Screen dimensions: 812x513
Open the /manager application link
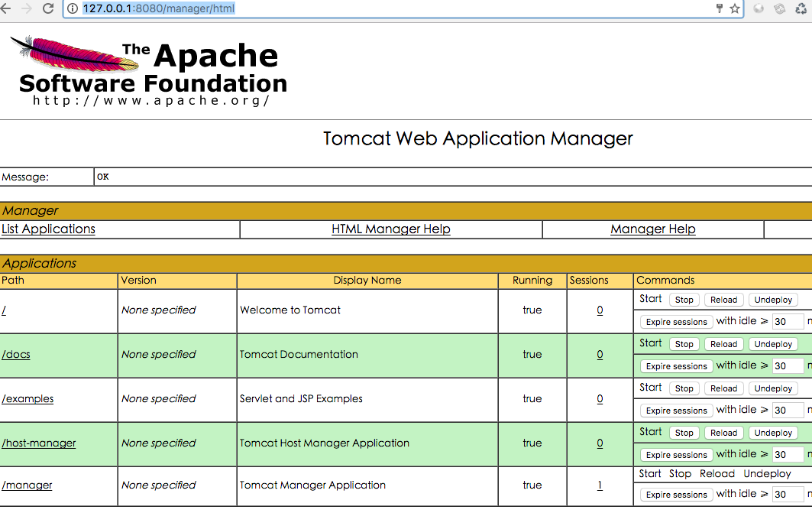pos(27,485)
